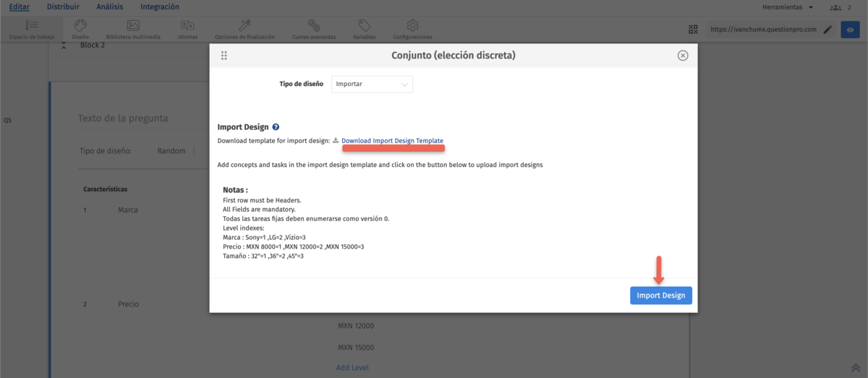Open the Cuotas avanzadas icon
Image resolution: width=868 pixels, height=378 pixels.
click(314, 29)
